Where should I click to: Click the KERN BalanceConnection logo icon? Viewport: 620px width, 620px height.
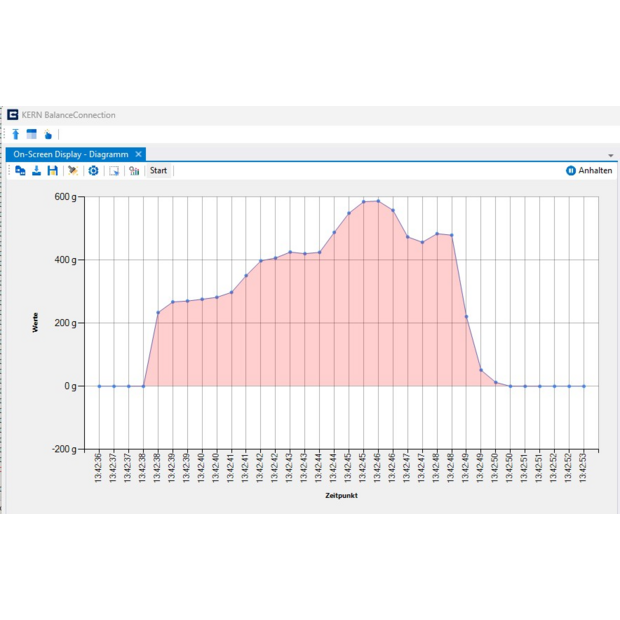tap(12, 115)
